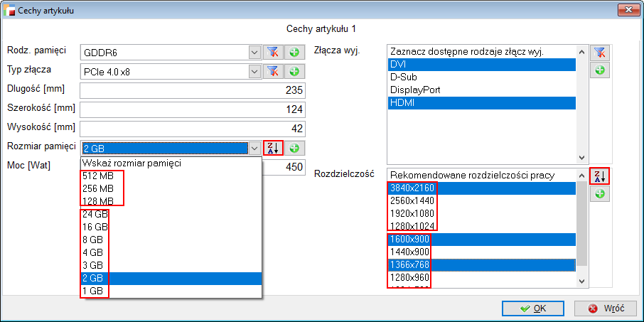Click green plus icon under Rozdzielczość sort button

pos(600,195)
